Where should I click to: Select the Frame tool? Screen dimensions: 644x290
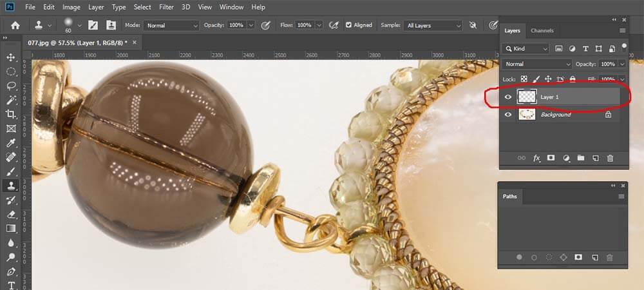click(11, 129)
